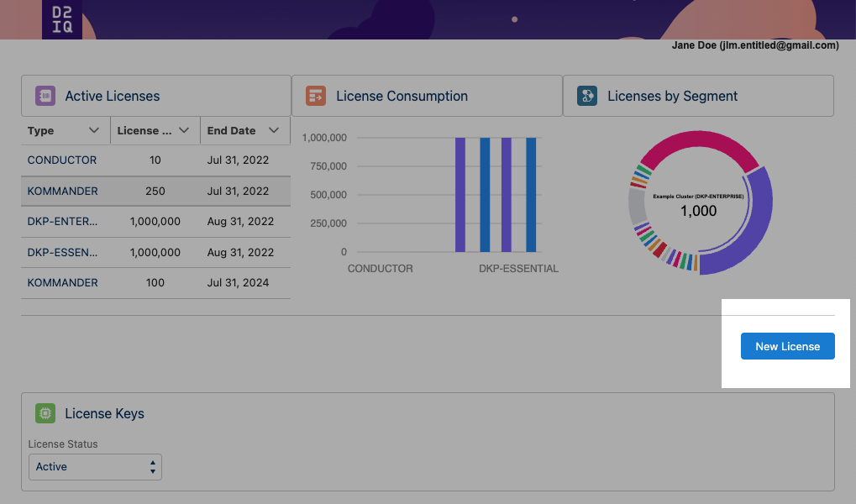Image resolution: width=856 pixels, height=504 pixels.
Task: Click the D2iQ logo
Action: click(x=62, y=19)
